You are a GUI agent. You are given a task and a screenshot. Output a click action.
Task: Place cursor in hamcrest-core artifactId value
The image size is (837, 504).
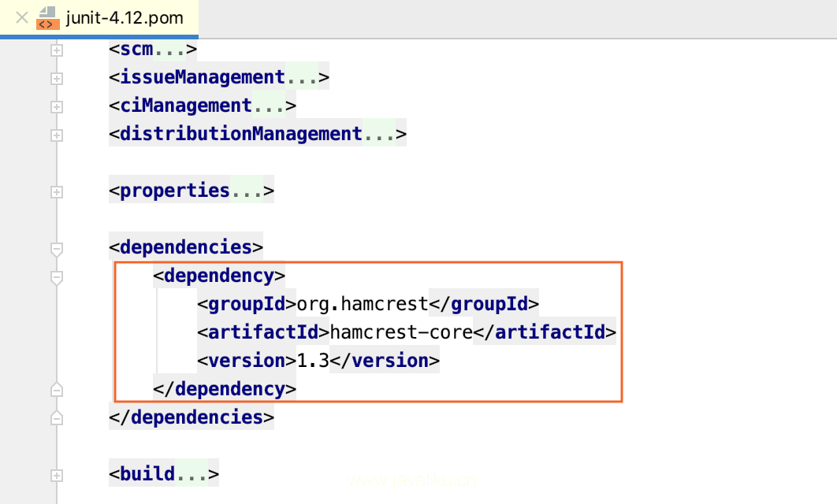click(400, 332)
